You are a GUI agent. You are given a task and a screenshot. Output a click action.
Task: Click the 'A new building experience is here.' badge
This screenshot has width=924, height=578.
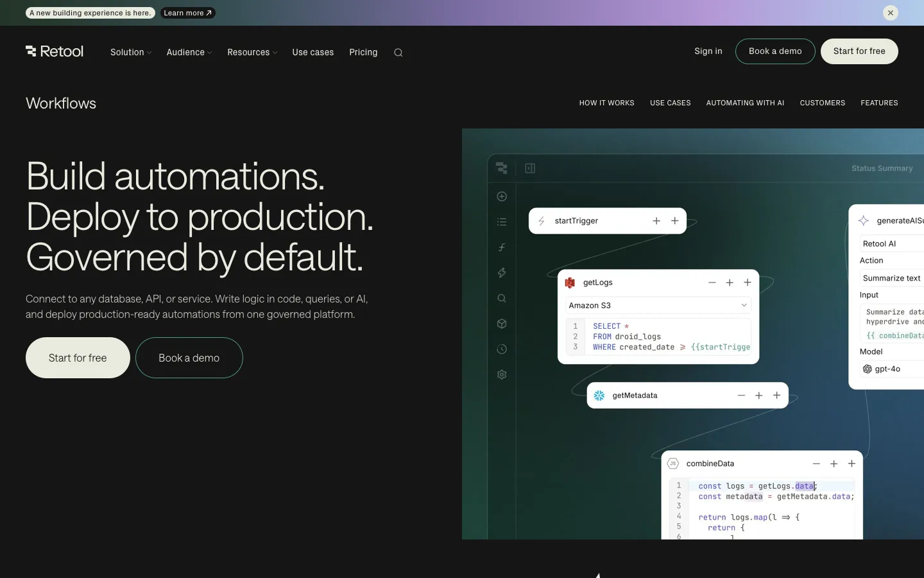pos(90,13)
